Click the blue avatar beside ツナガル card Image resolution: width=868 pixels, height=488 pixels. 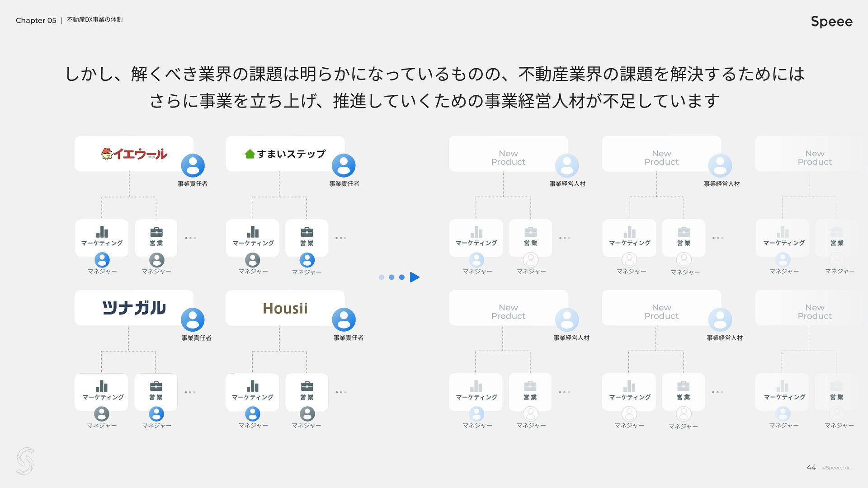193,320
